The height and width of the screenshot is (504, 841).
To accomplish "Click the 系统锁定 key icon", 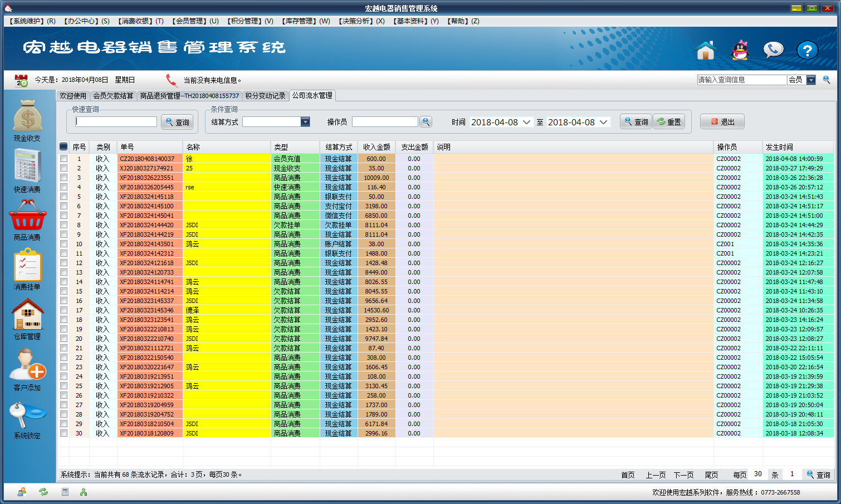I will [x=27, y=414].
